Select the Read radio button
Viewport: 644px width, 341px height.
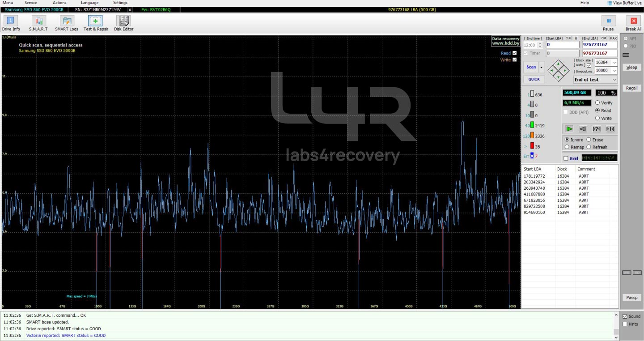(597, 110)
